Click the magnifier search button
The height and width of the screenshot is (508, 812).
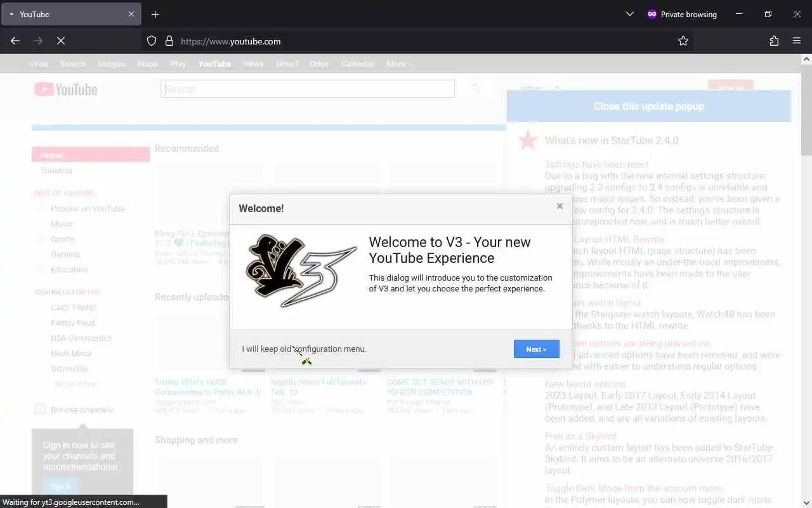(475, 89)
